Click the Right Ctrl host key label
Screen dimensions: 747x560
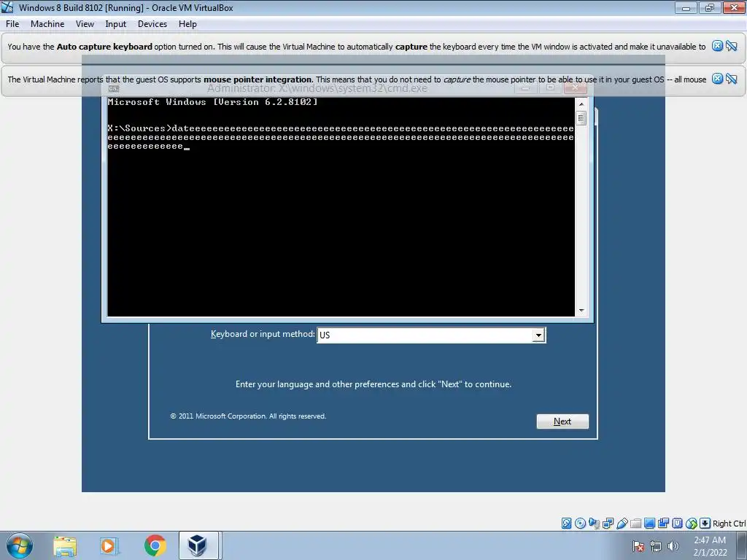[729, 524]
